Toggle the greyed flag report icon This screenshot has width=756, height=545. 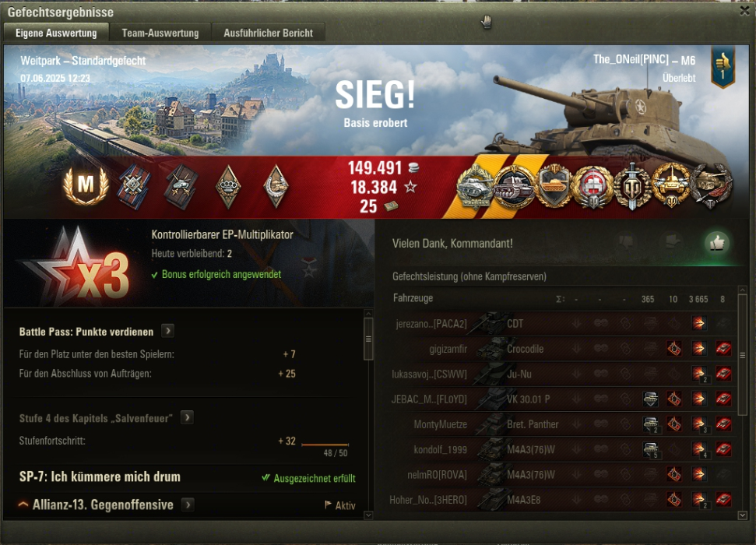click(x=626, y=241)
